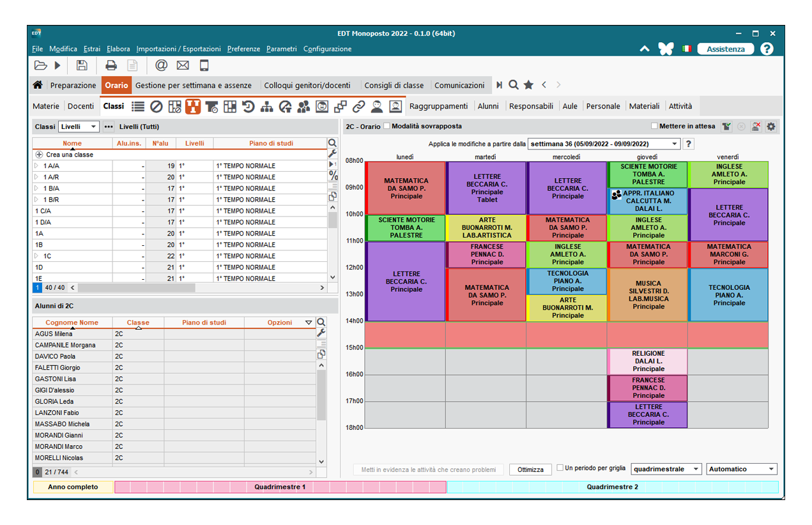Click the envelope message icon

click(183, 65)
